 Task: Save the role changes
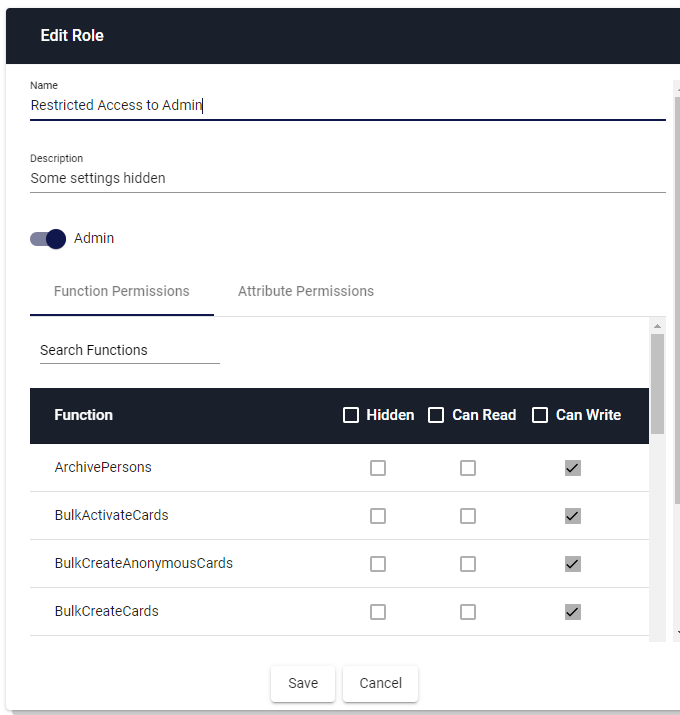coord(303,683)
